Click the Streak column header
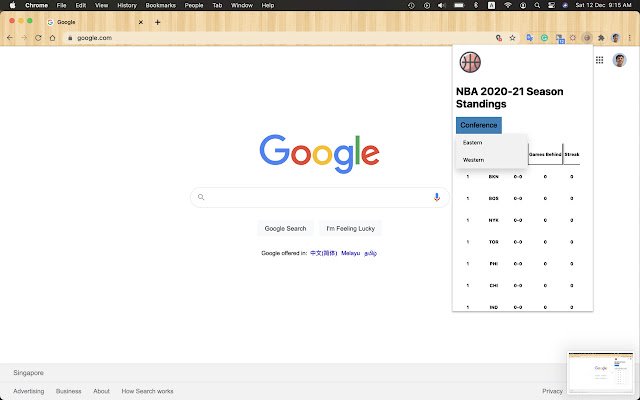Image resolution: width=640 pixels, height=400 pixels. (x=571, y=154)
